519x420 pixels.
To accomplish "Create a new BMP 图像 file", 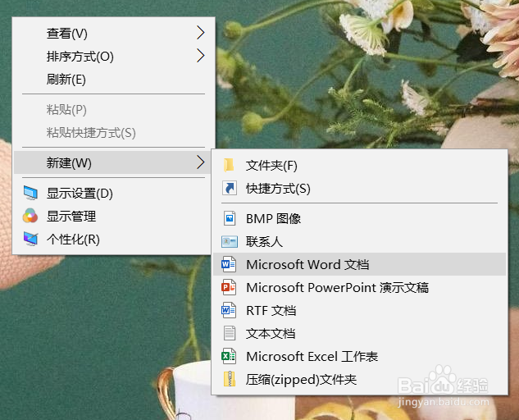I will pos(359,218).
